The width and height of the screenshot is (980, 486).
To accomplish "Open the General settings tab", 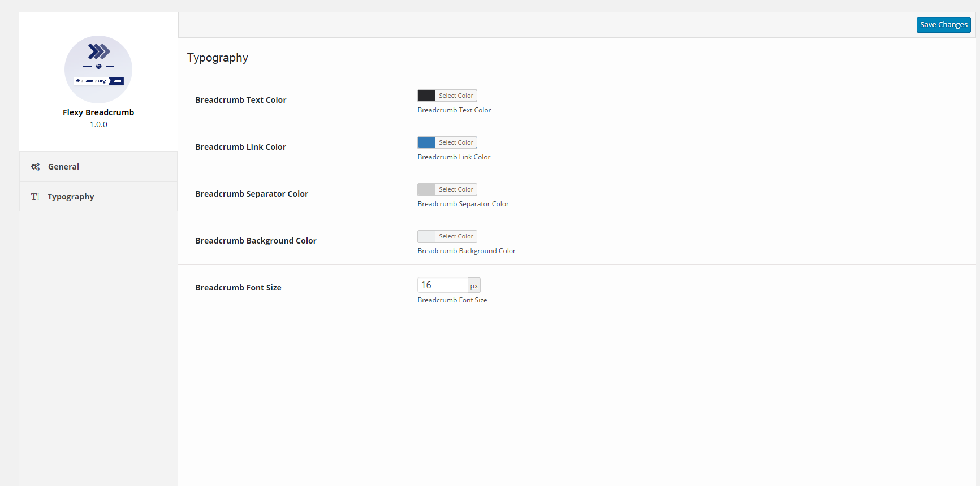I will (x=63, y=167).
